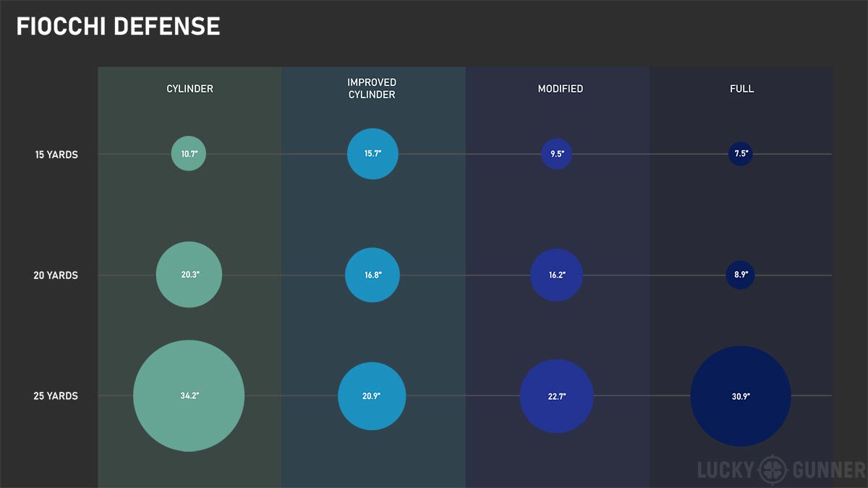Select the 15.7" improved cylinder circle
Viewport: 868px width, 488px height.
coord(373,153)
